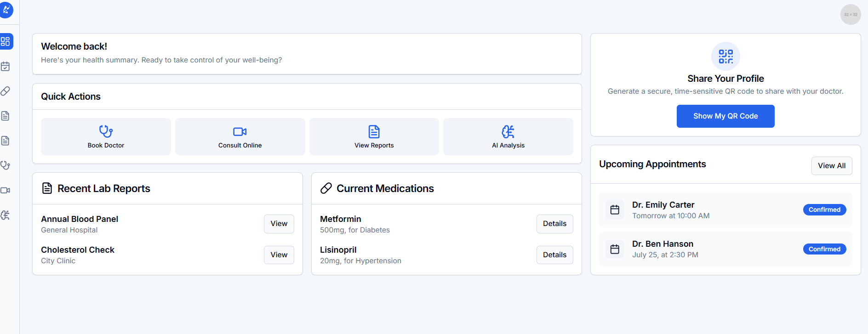This screenshot has height=334, width=868.
Task: Start a Consult Online quick action
Action: 240,136
